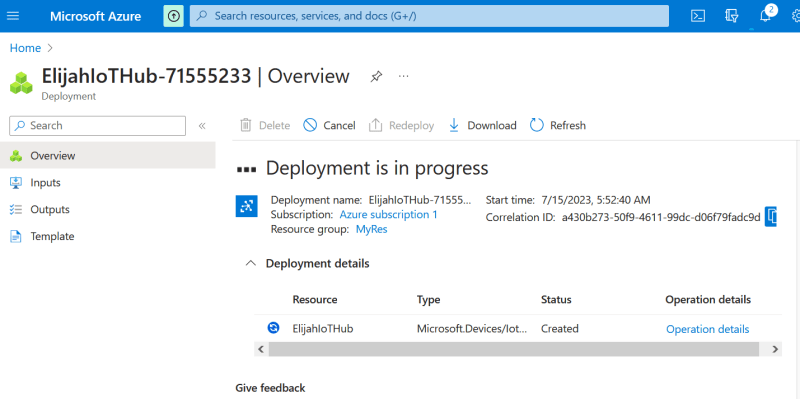Image resolution: width=800 pixels, height=399 pixels.
Task: Click the Inputs monitor icon
Action: pos(16,183)
